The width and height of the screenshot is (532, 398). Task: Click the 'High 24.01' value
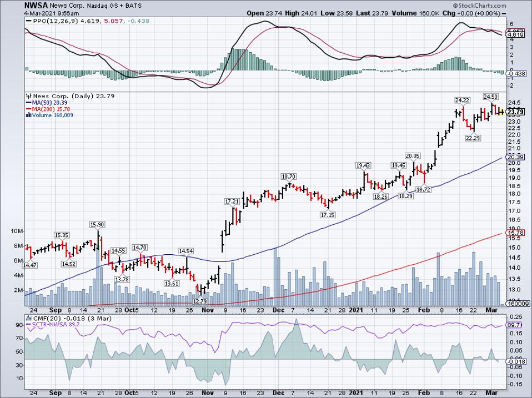point(302,13)
